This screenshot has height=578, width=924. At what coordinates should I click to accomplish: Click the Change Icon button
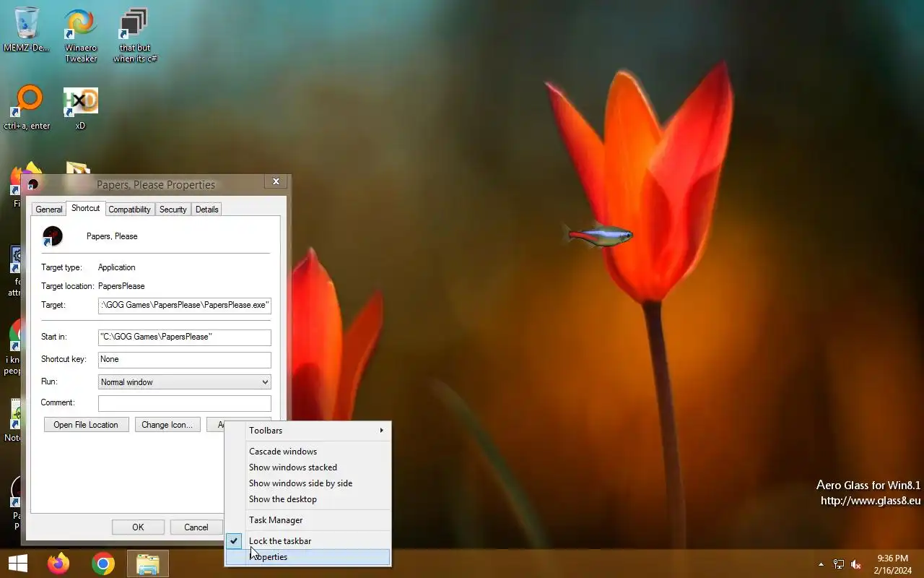167,425
